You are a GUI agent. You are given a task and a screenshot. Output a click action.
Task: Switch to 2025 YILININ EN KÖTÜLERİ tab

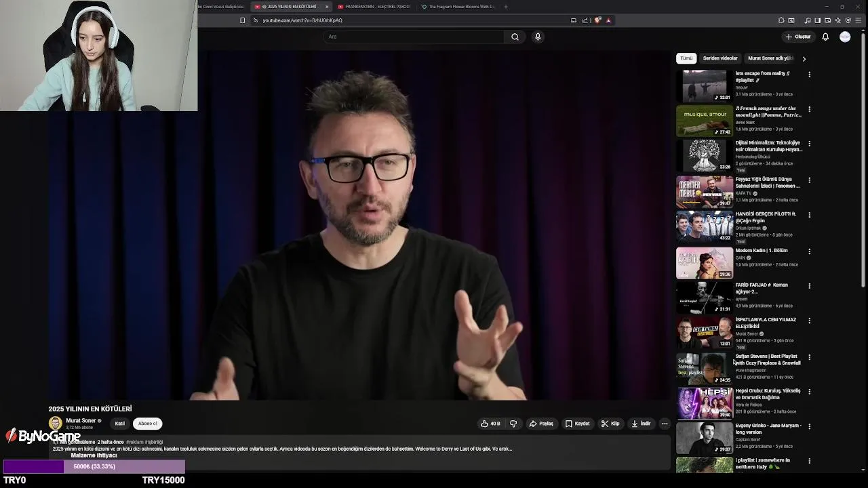(290, 7)
